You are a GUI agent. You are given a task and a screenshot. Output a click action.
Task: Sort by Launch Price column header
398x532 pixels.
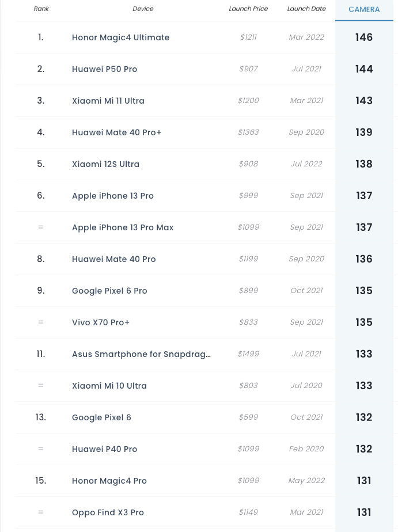(x=248, y=9)
